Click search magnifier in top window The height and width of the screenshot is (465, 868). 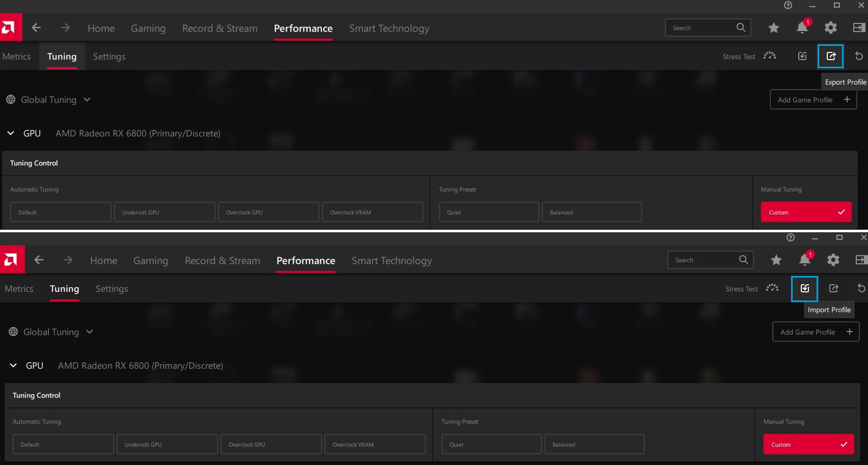[x=741, y=28]
